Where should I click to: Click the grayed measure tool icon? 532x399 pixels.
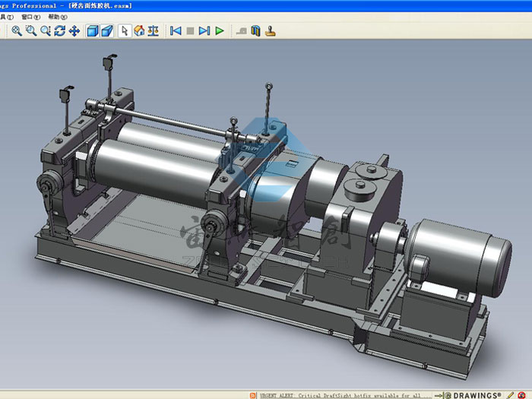[x=241, y=31]
